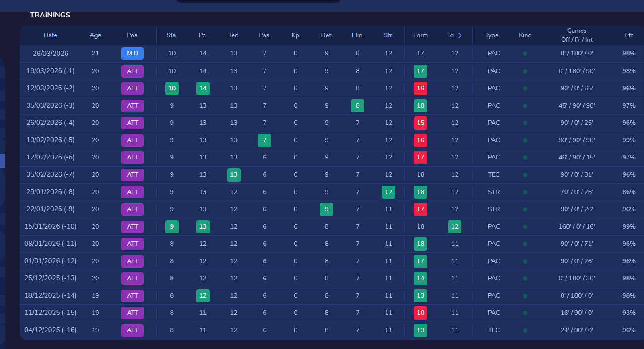The image size is (644, 349).
Task: Click the Kind dot in the 29/01/2026 row
Action: (525, 192)
